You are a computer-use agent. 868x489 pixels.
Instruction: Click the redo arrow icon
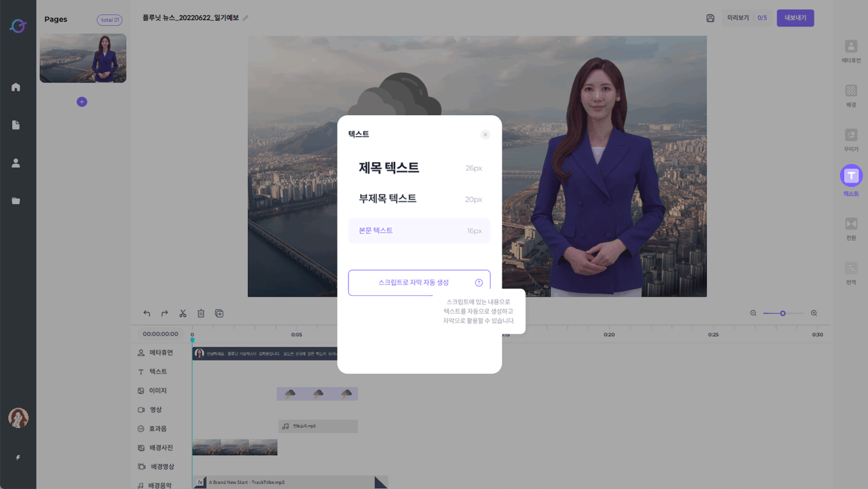[165, 313]
